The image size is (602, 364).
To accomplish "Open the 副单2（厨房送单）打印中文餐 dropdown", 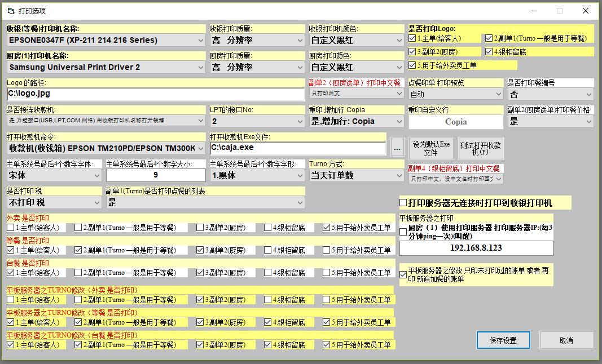I will [357, 93].
